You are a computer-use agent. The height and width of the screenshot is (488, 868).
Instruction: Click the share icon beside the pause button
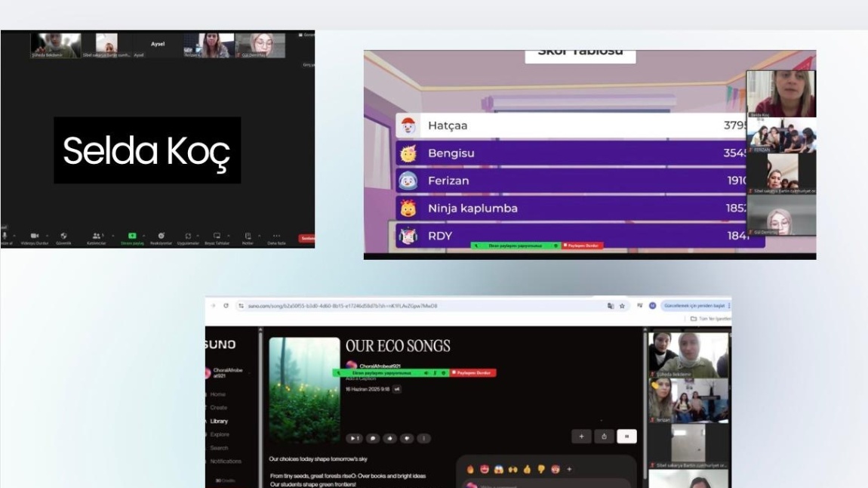pyautogui.click(x=604, y=436)
